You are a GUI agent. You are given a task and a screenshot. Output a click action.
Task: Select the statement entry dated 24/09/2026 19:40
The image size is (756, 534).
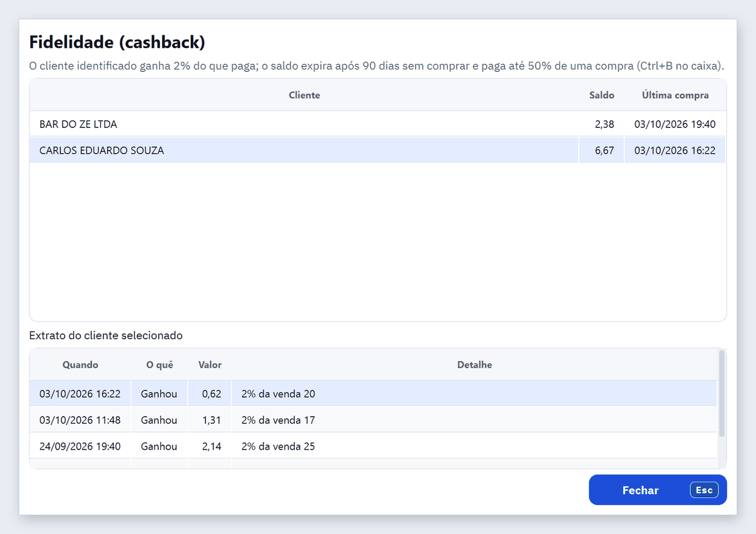pyautogui.click(x=373, y=446)
